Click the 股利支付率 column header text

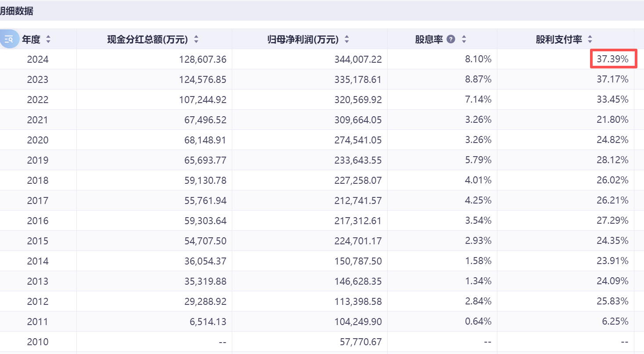click(559, 39)
